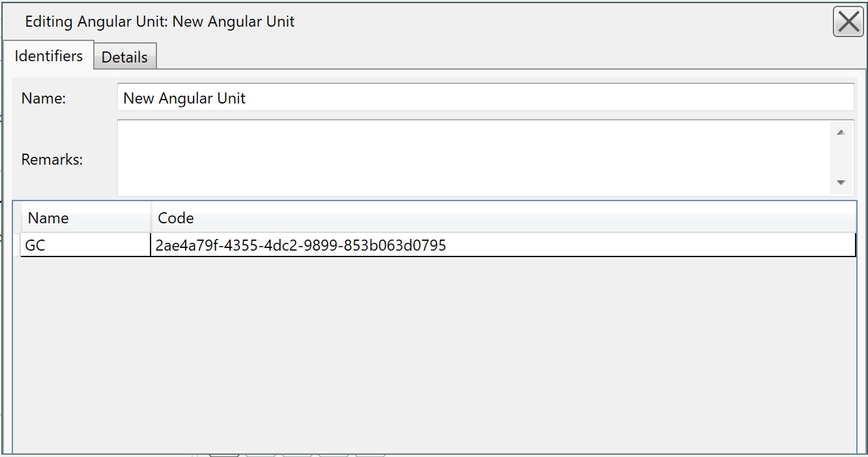Click the empty area below identifier rows

click(434, 355)
